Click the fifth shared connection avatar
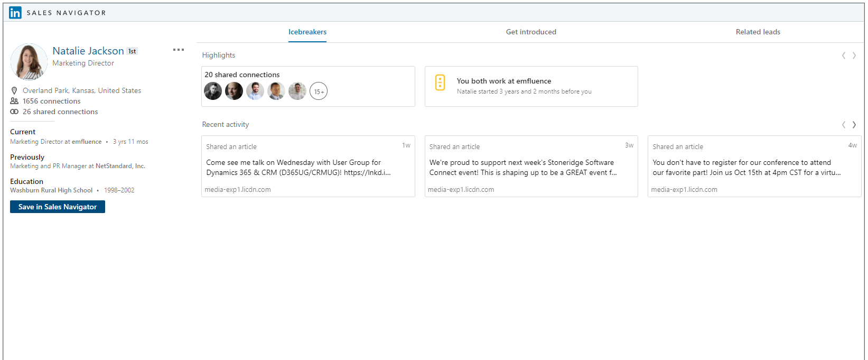868x360 pixels. 297,91
